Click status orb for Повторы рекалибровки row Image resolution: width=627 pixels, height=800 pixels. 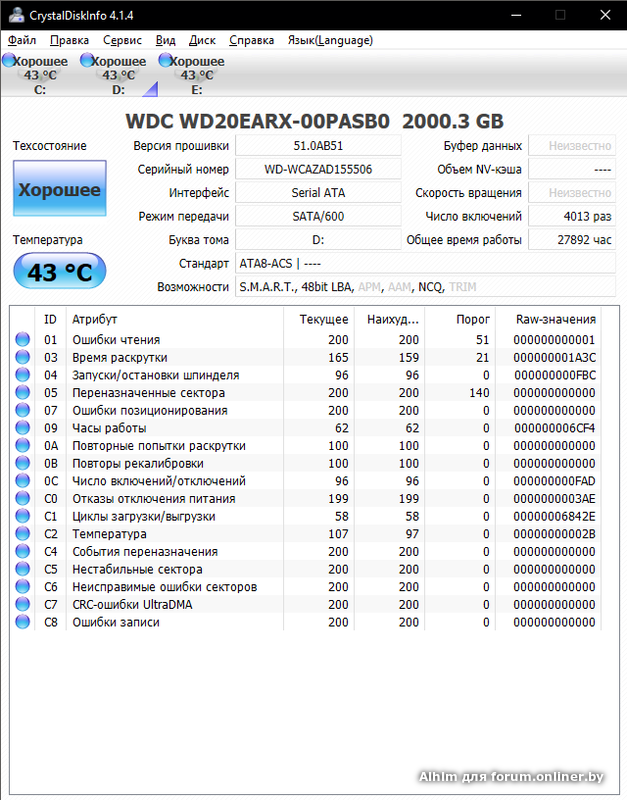pyautogui.click(x=22, y=463)
